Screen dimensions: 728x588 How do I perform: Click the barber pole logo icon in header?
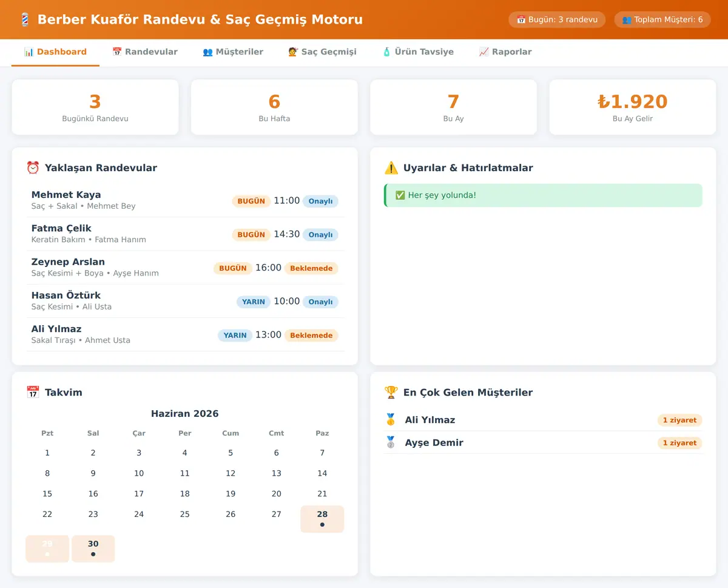(25, 19)
